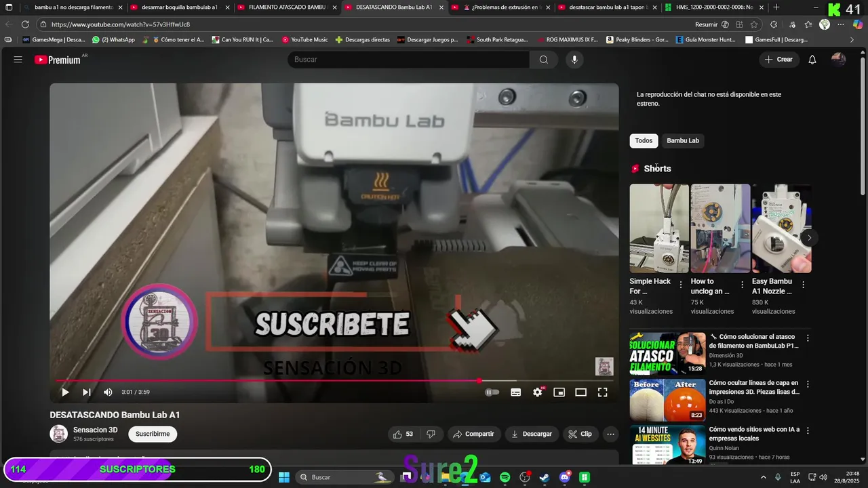The height and width of the screenshot is (488, 868).
Task: Open YouTube account avatar menu
Action: click(x=839, y=60)
